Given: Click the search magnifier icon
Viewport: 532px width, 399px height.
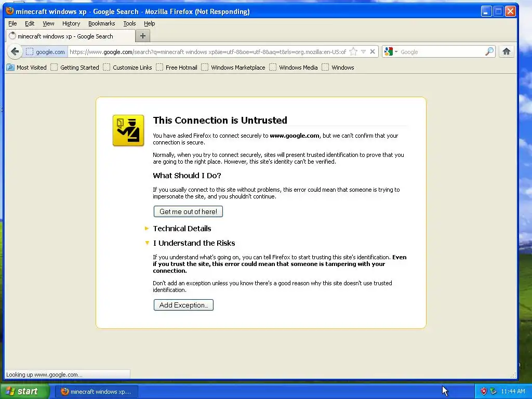Looking at the screenshot, I should tap(489, 51).
